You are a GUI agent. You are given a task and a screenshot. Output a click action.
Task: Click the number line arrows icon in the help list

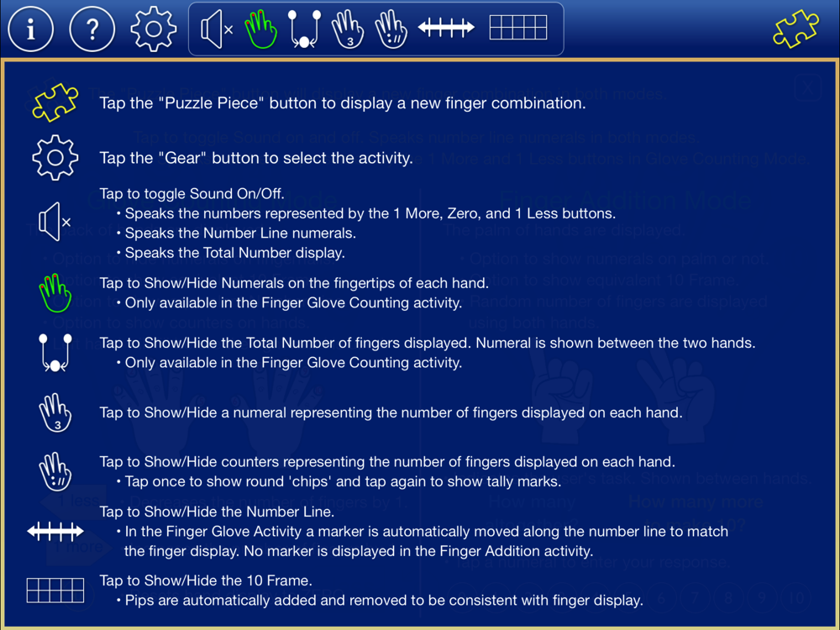pyautogui.click(x=55, y=532)
